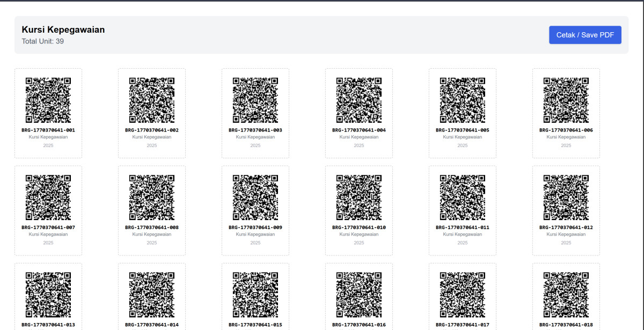Select QR code for BRG-1770370641-018
This screenshot has height=330, width=644.
pos(566,295)
